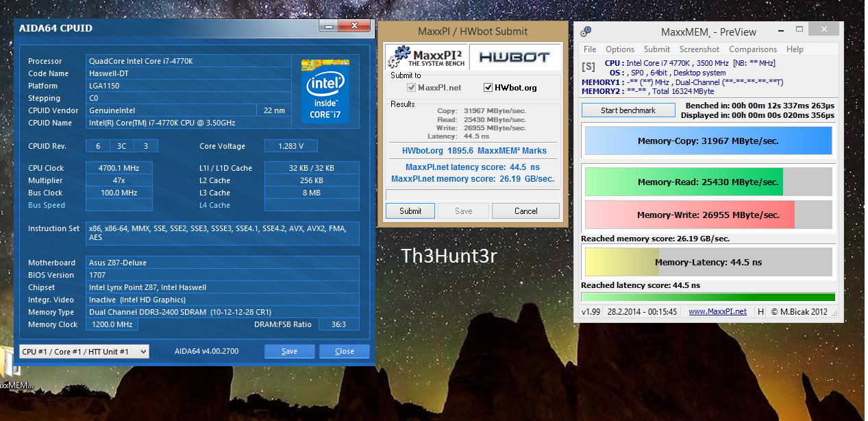868x421 pixels.
Task: Click the Save button in AIDA64 CPUID
Action: pyautogui.click(x=290, y=351)
